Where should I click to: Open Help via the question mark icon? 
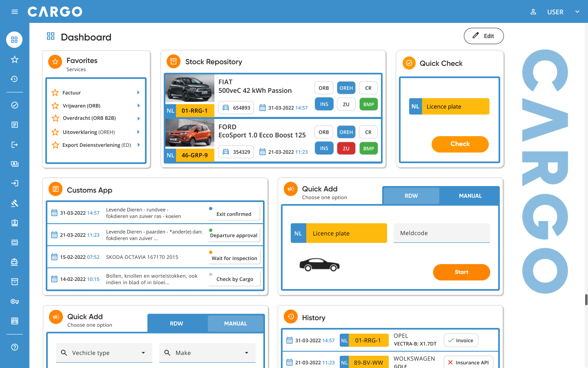click(x=14, y=347)
